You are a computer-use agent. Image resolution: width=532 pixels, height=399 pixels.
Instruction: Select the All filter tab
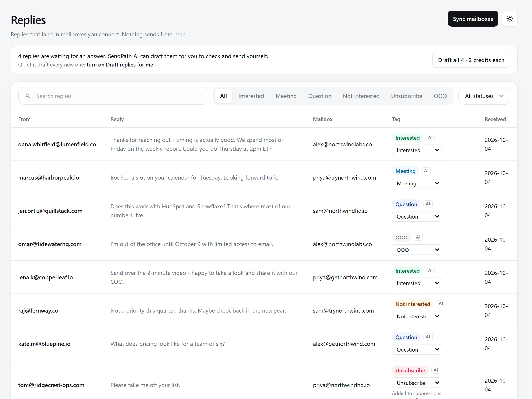(223, 96)
